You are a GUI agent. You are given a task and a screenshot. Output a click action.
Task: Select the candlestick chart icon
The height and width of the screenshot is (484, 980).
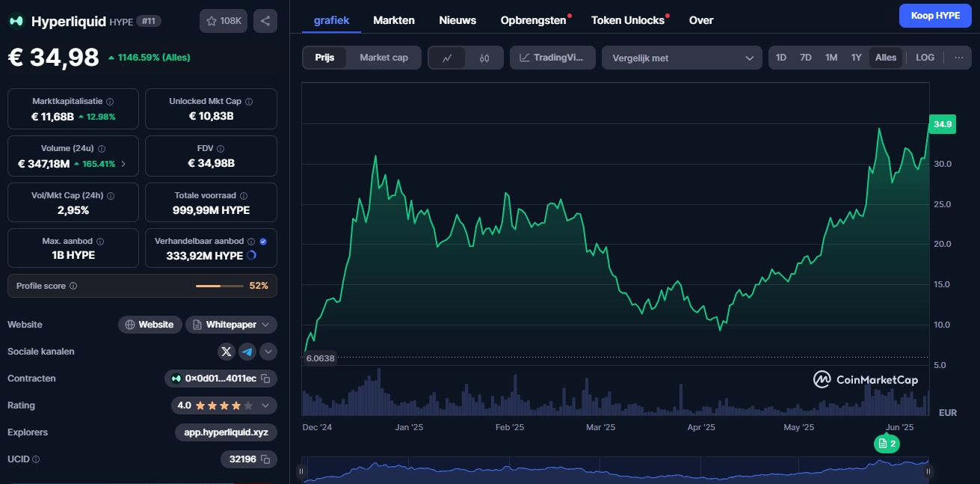coord(482,57)
